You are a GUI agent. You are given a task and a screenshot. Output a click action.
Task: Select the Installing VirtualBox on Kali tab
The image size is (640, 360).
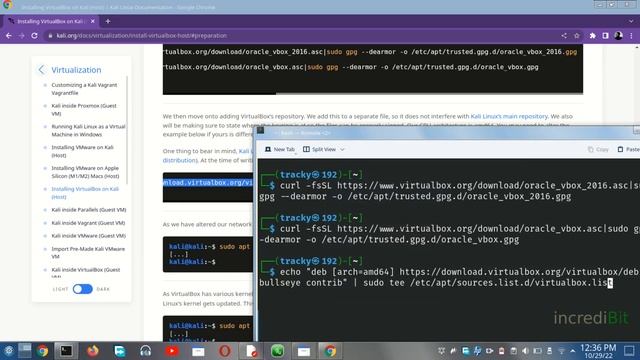point(51,21)
